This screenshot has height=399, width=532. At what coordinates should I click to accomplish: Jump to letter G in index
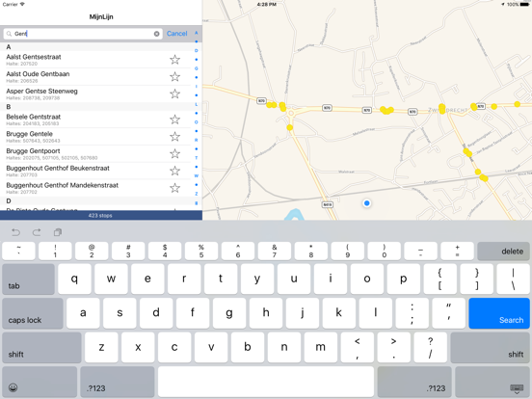pos(196,68)
